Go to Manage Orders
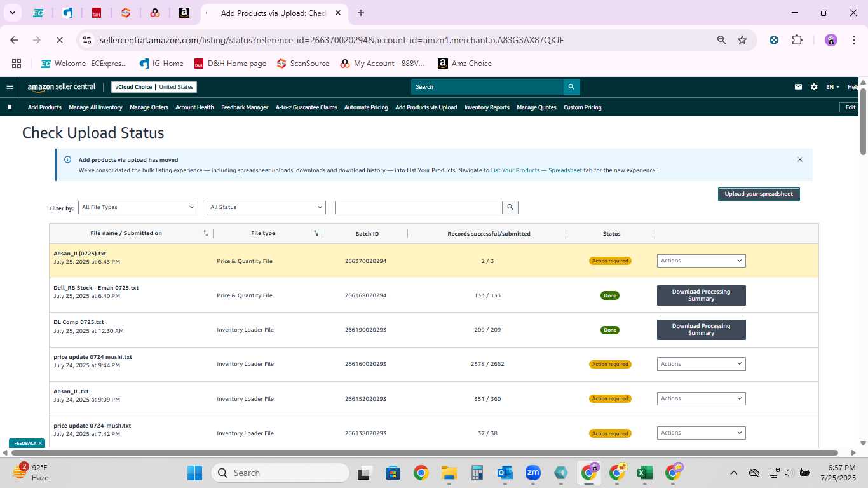Screen dimensions: 868x488 (x=149, y=107)
